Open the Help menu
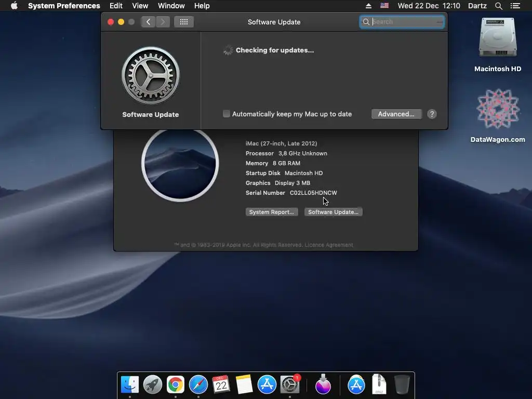The image size is (532, 399). 202,6
